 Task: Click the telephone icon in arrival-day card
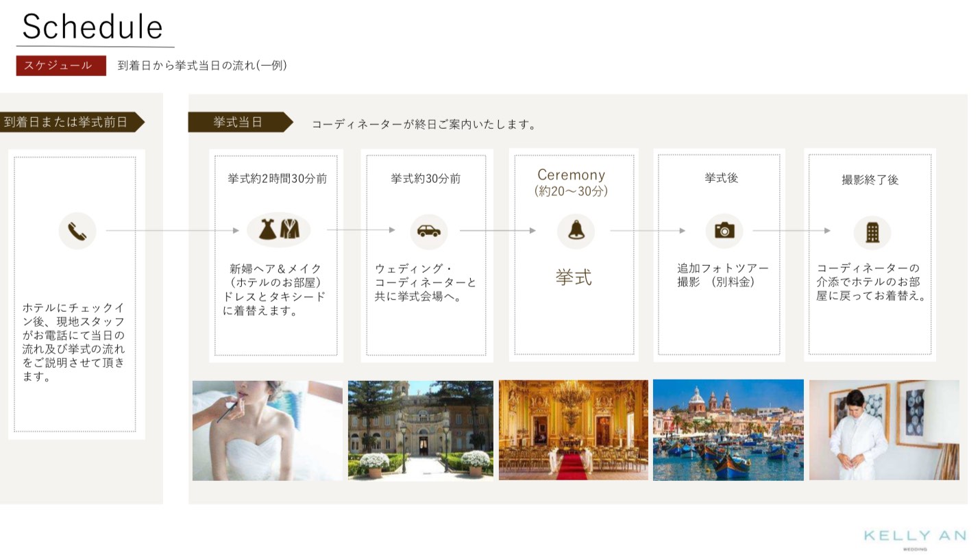click(77, 231)
